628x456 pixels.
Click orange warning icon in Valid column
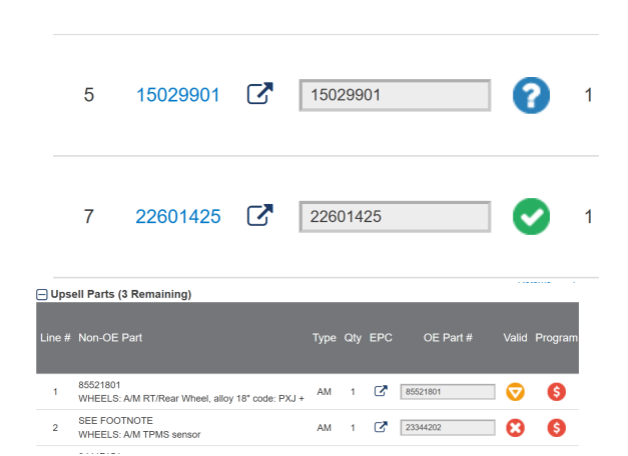tap(515, 391)
